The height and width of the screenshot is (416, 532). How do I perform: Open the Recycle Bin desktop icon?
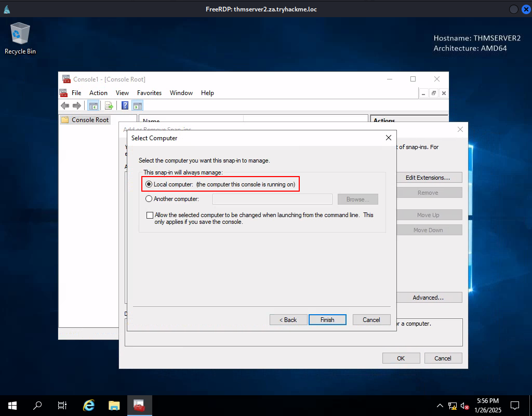(20, 38)
